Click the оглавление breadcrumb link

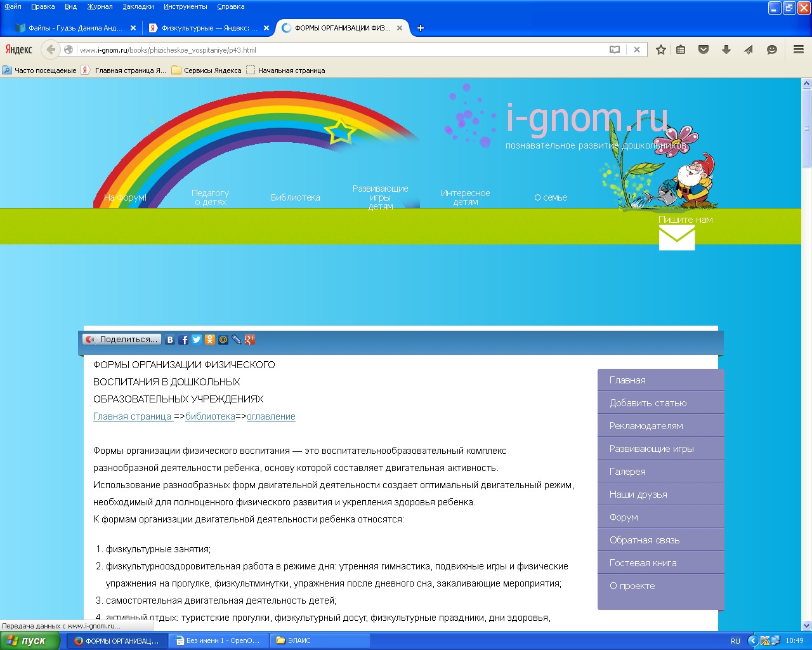click(271, 416)
